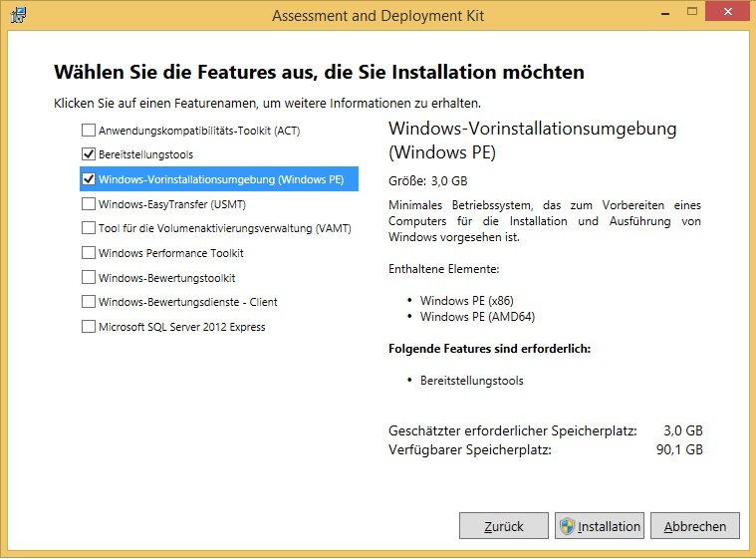Viewport: 756px width, 559px height.
Task: Enable the Anwendungskompatibilitäts-Toolkit (ACT) checkbox
Action: [89, 131]
